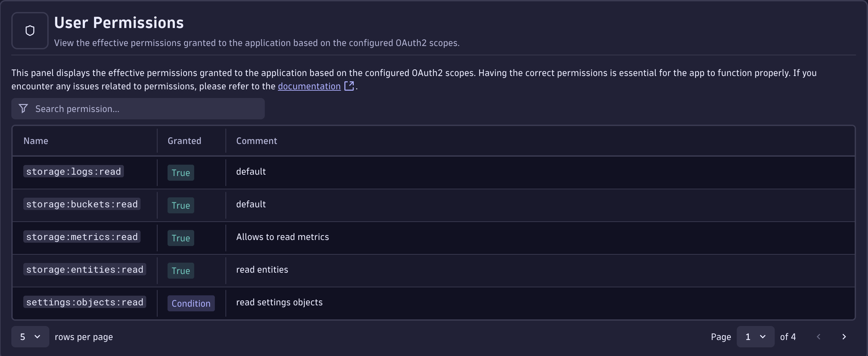This screenshot has width=868, height=356.
Task: Toggle the True badge for storage:entities:read
Action: coord(181,270)
